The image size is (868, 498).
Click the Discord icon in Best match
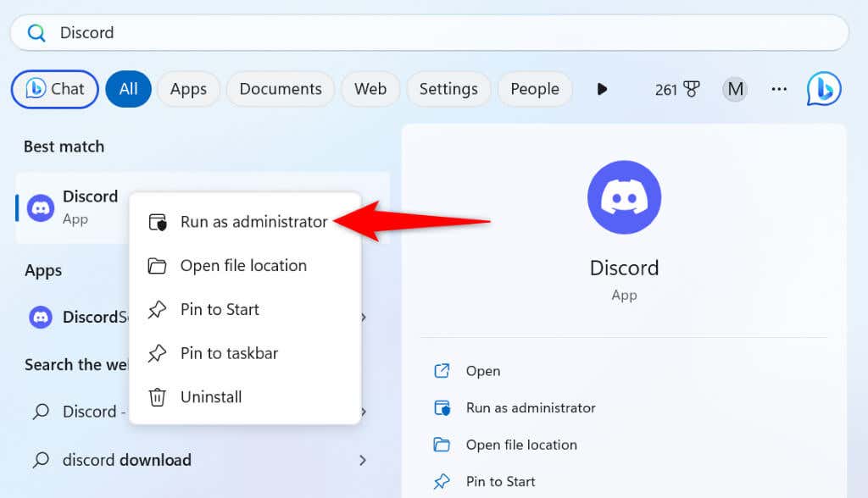tap(41, 208)
